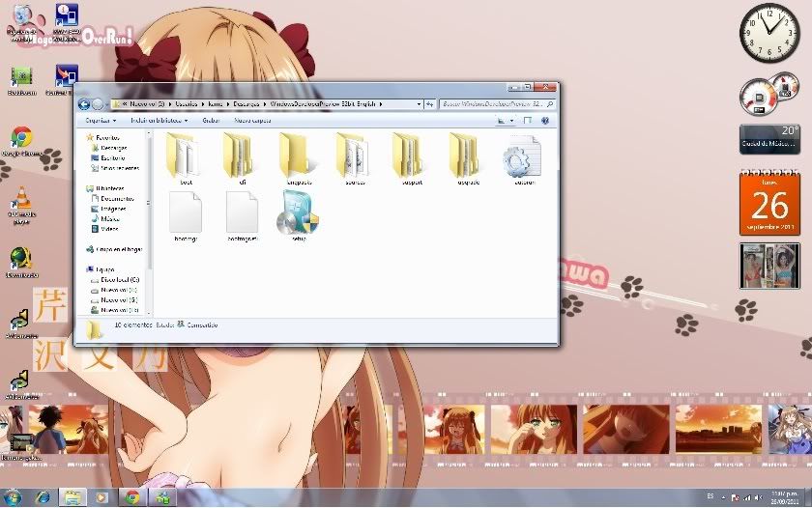Open the globe desktop icon below VLC
Viewport: 812px width, 508px height.
point(21,261)
